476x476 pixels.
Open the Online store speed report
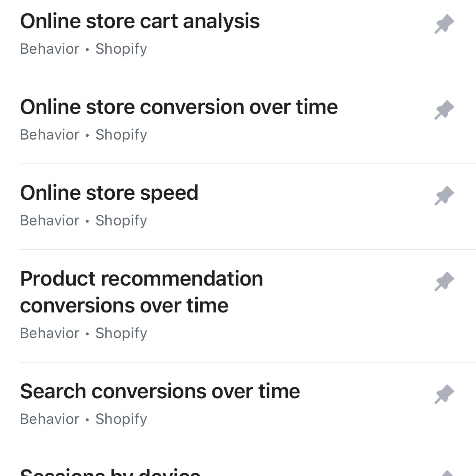109,193
